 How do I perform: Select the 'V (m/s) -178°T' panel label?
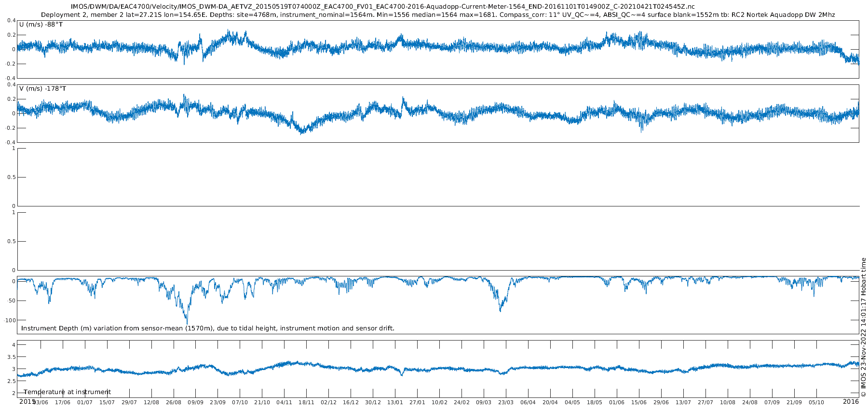[43, 89]
